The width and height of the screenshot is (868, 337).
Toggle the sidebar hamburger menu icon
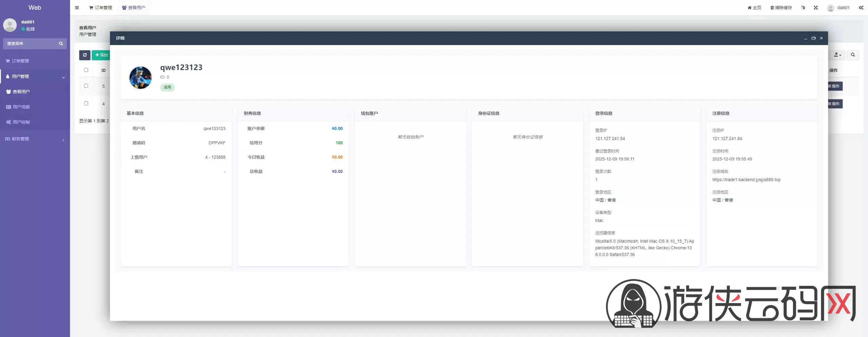[77, 7]
